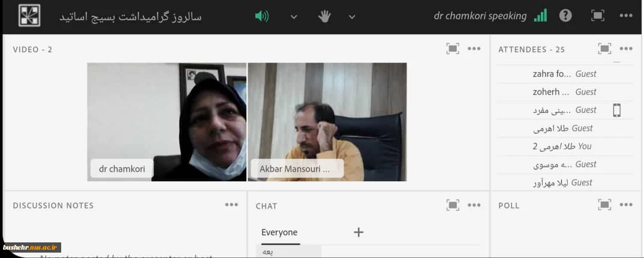Click the VIDEO - 2 pod header

(32, 49)
